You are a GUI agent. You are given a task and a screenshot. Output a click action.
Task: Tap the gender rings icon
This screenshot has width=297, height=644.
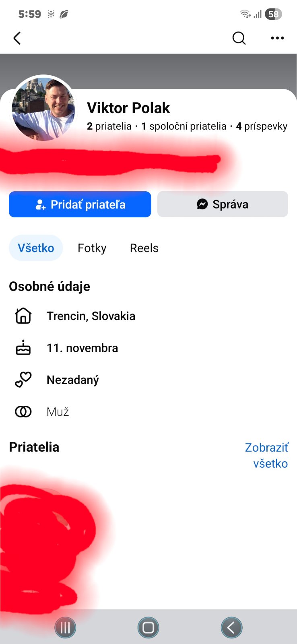pos(23,412)
